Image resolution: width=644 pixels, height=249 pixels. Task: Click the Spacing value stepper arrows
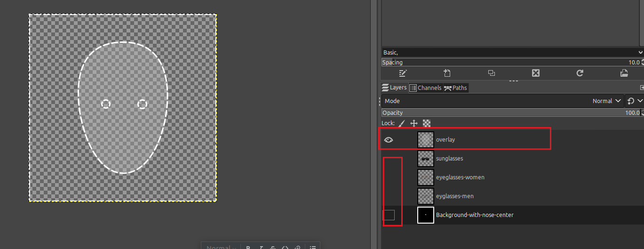[642, 62]
